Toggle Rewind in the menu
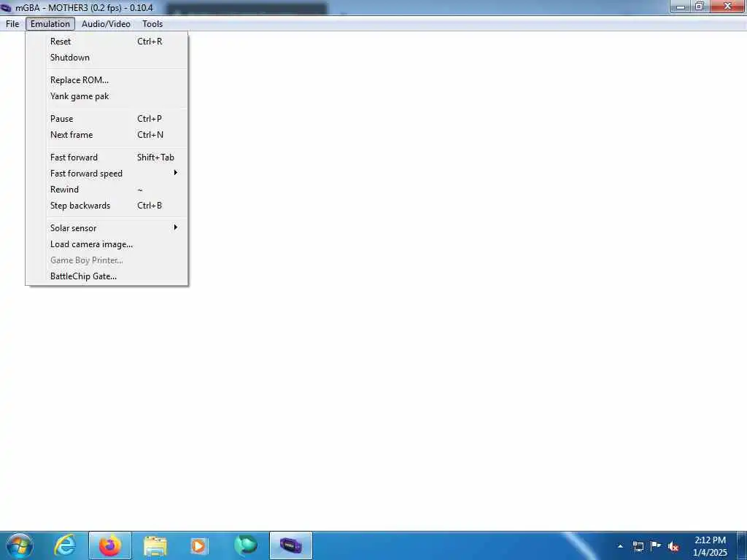The width and height of the screenshot is (747, 560). point(107,190)
